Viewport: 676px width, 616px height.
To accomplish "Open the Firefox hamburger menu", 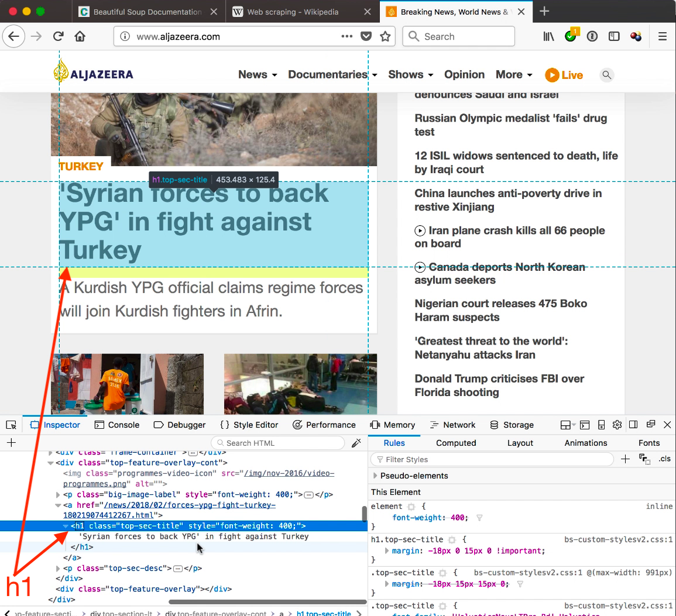I will (663, 36).
